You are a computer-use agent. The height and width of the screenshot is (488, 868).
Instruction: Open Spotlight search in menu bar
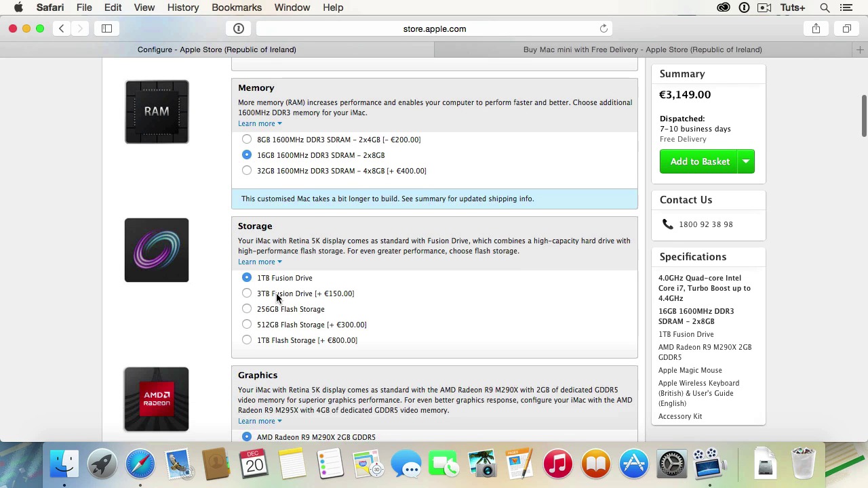[x=825, y=7]
